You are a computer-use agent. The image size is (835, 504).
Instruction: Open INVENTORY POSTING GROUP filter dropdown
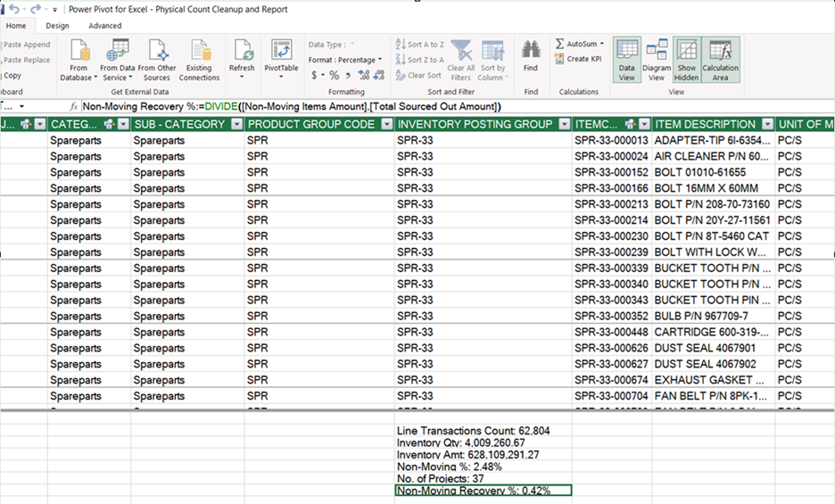565,124
